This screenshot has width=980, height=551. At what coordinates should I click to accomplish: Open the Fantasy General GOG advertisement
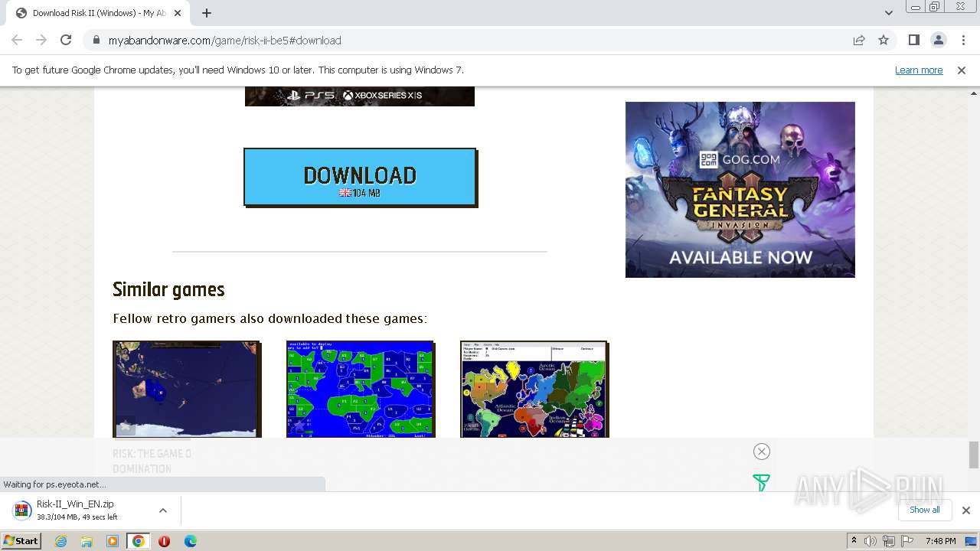(740, 190)
